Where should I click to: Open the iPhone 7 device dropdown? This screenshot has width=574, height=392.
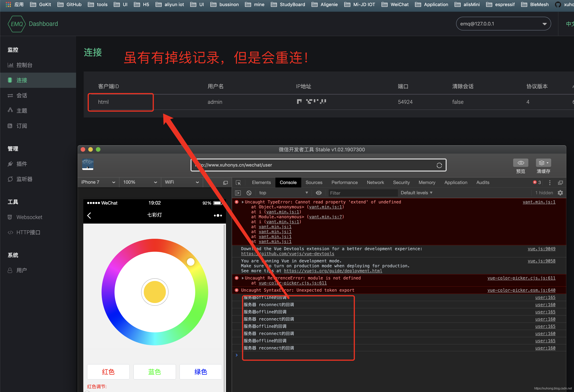(98, 182)
